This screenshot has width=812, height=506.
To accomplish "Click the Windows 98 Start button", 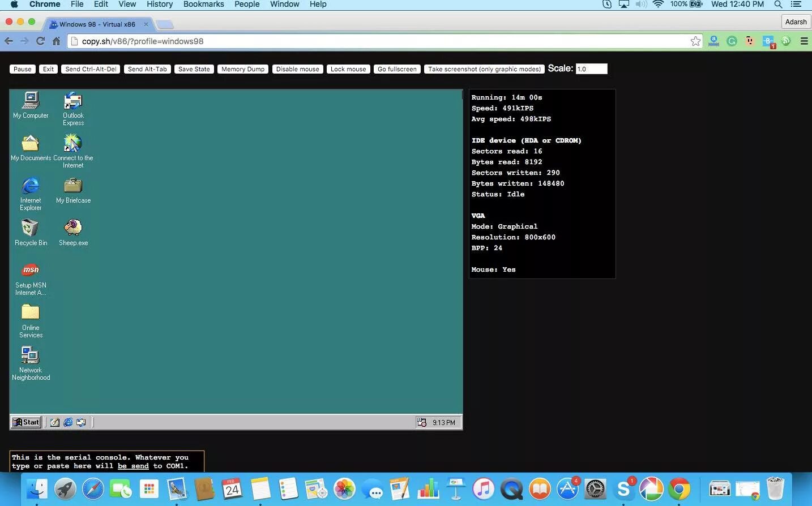I will click(x=26, y=422).
